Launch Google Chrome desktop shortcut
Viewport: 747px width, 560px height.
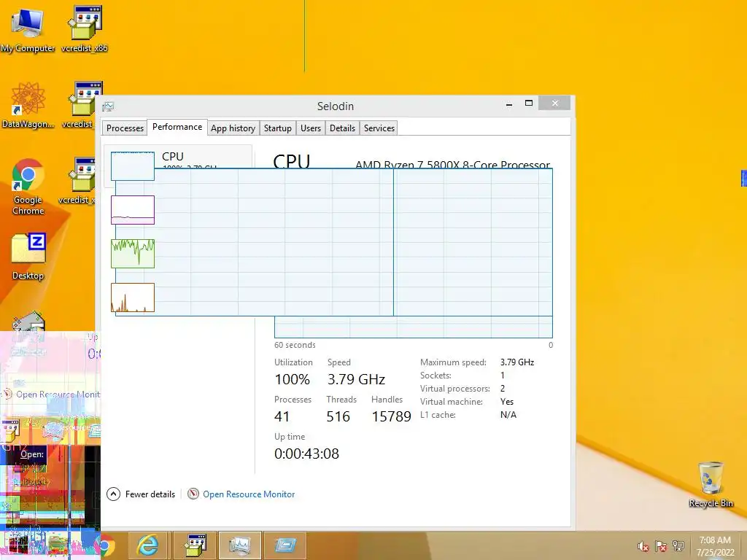(x=28, y=187)
